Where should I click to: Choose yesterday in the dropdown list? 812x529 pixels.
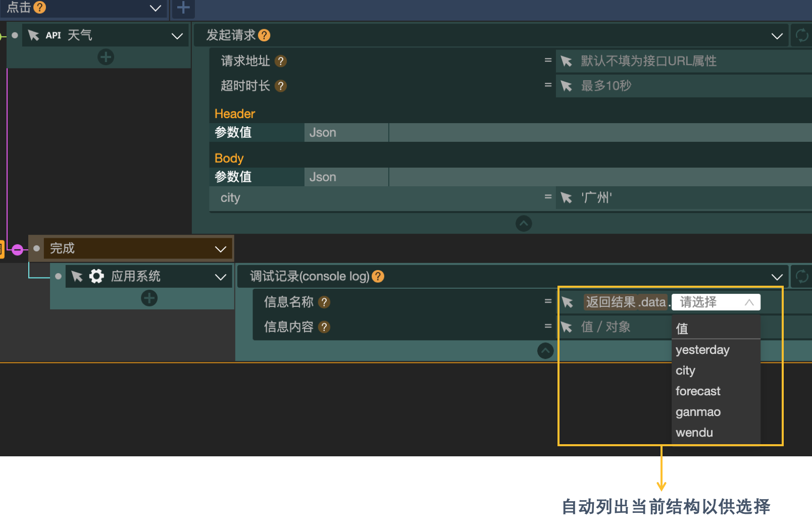(702, 350)
